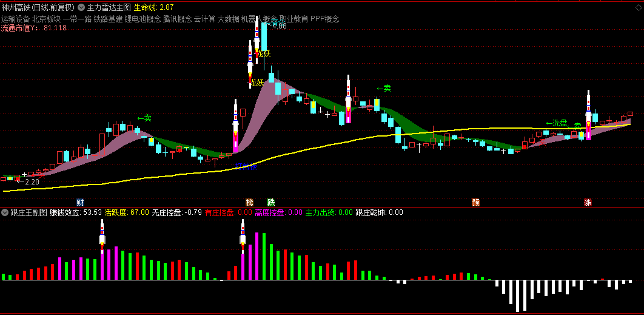Viewport: 644px width, 315px height.
Task: Open the 一带一路 concept tag
Action: [x=77, y=18]
